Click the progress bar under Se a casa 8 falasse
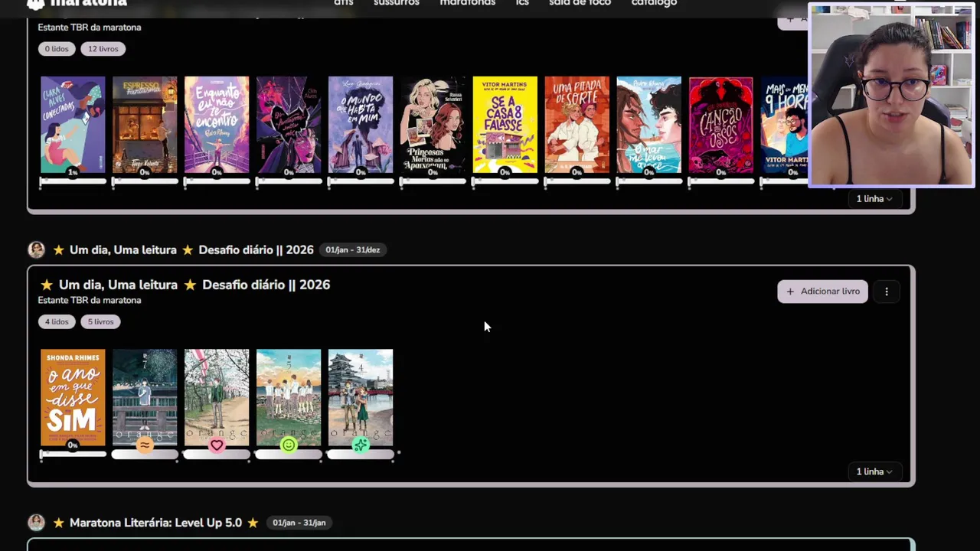This screenshot has height=551, width=980. pos(505,181)
